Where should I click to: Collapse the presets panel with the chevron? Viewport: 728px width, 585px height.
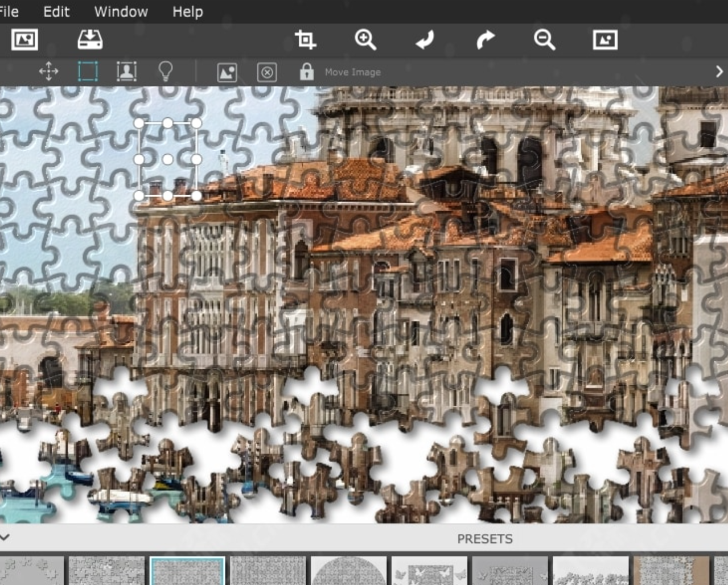pos(5,537)
